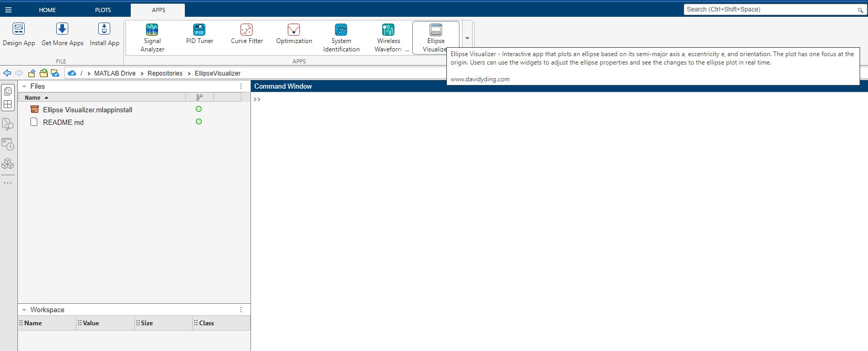The width and height of the screenshot is (868, 351).
Task: Sort files by Name column
Action: [x=102, y=98]
